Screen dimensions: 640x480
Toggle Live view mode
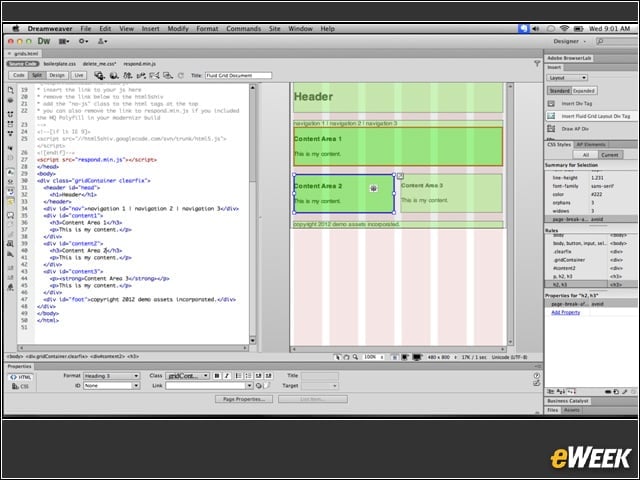coord(79,76)
